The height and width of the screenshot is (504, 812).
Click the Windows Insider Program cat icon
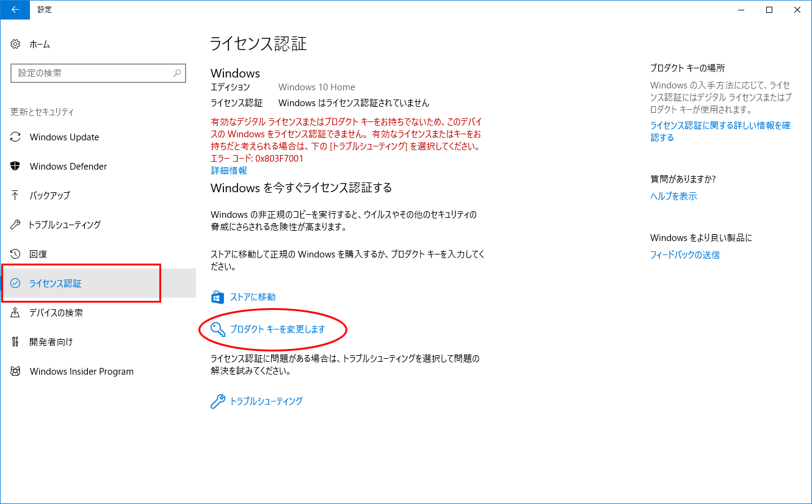pos(16,371)
